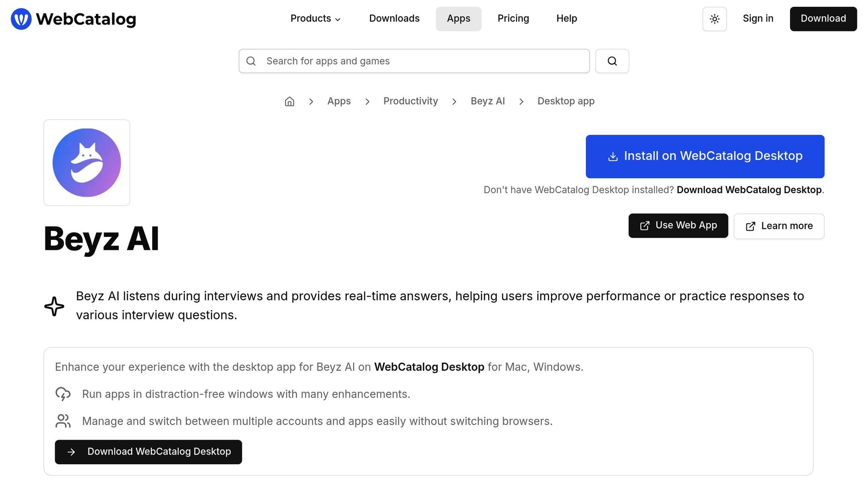Click the bold WebCatalog Desktop link in card
Image resolution: width=868 pixels, height=488 pixels.
click(x=429, y=367)
